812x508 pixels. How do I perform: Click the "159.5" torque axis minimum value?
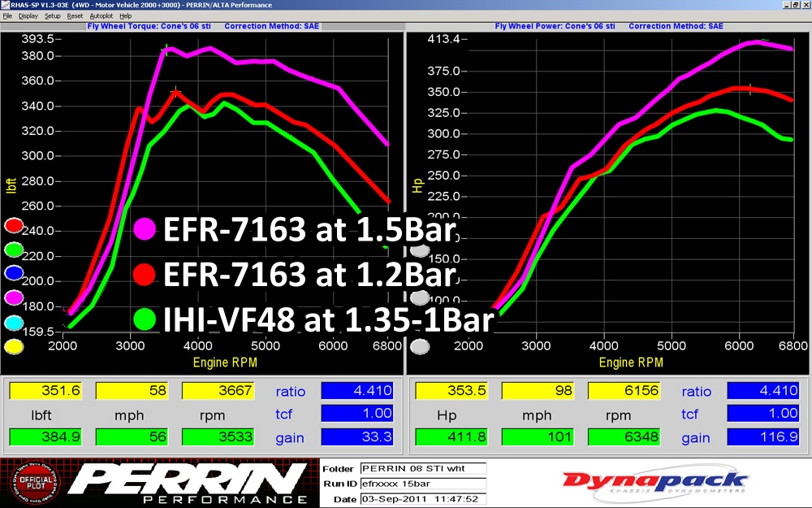tap(37, 332)
